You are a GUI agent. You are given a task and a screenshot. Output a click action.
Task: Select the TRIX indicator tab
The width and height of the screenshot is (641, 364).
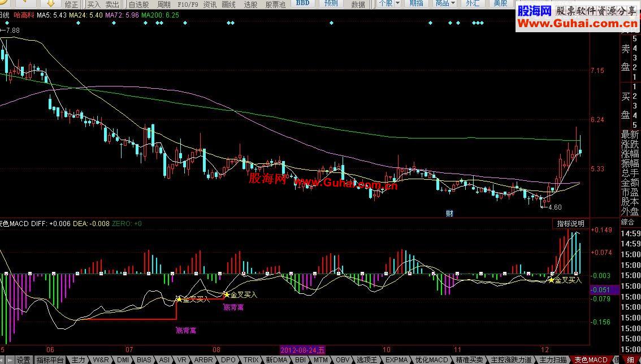pos(251,360)
